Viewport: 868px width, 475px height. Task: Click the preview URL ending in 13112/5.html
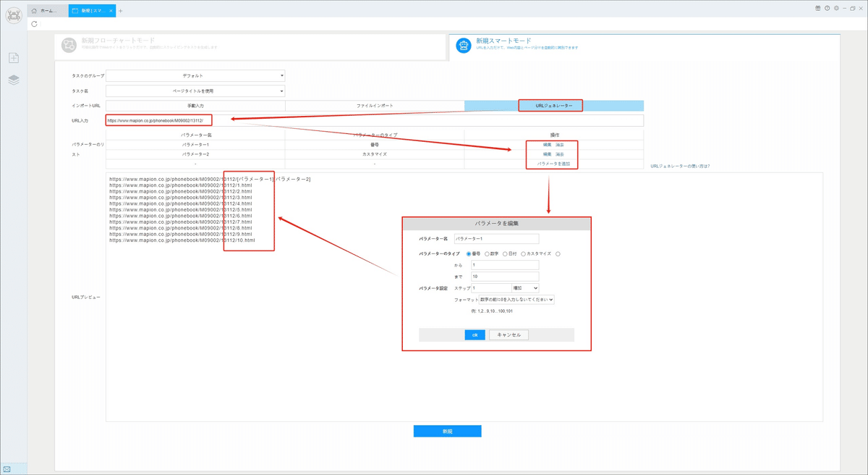pos(180,210)
